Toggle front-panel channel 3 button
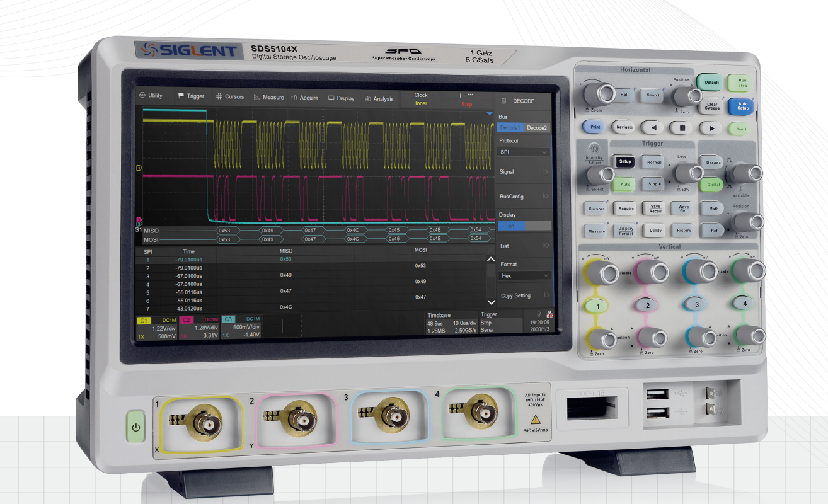The width and height of the screenshot is (828, 504). pyautogui.click(x=696, y=304)
